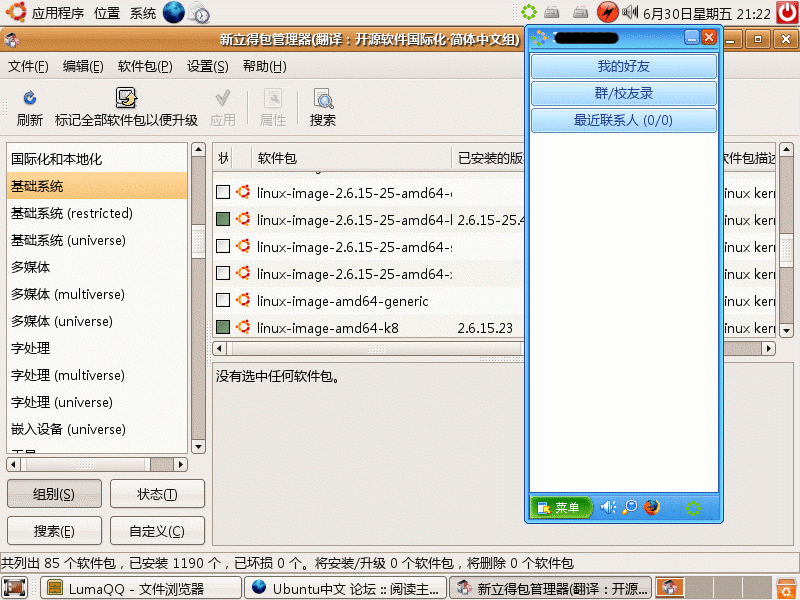Screen dimensions: 800x600
Task: Click the green ring tray icon in top panel
Action: click(x=529, y=12)
